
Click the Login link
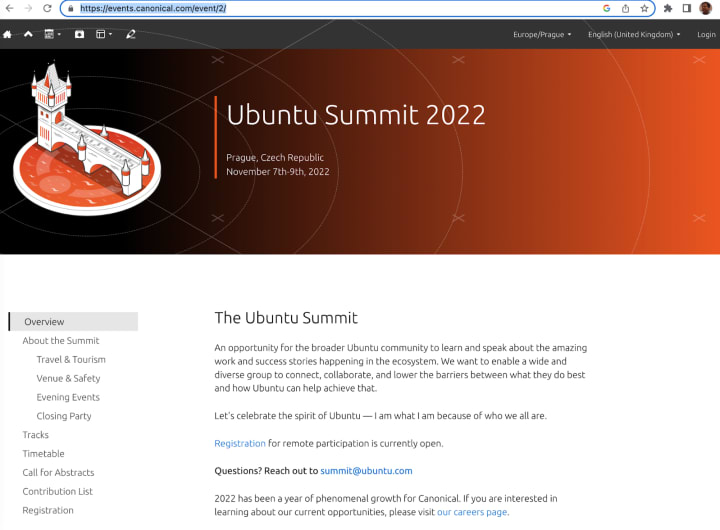click(706, 34)
